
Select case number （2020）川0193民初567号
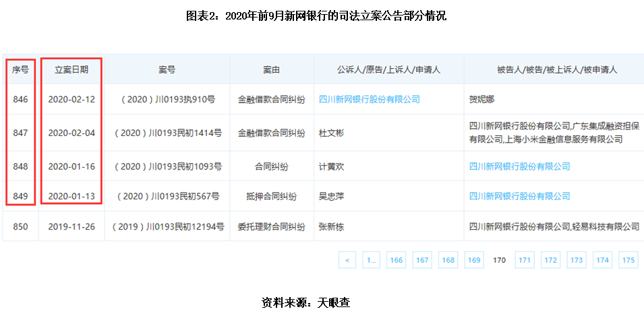pos(167,196)
